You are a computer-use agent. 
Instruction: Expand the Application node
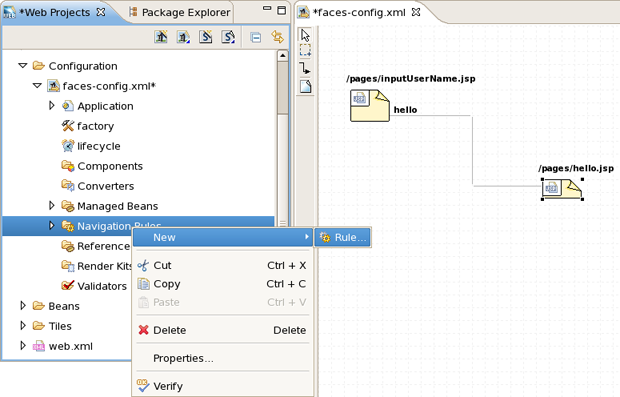(x=51, y=106)
